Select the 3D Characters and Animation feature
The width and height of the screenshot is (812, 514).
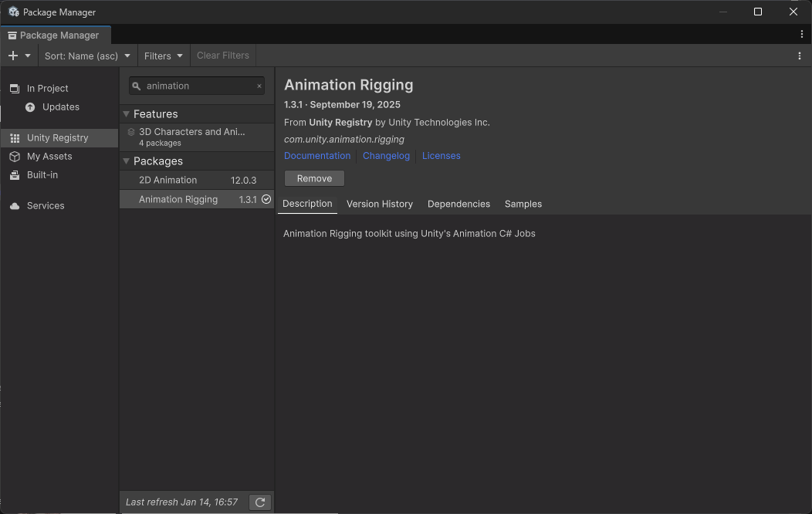coord(197,137)
